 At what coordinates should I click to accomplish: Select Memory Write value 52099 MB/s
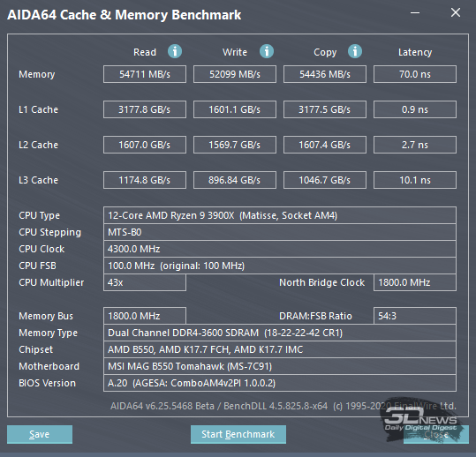(x=235, y=74)
